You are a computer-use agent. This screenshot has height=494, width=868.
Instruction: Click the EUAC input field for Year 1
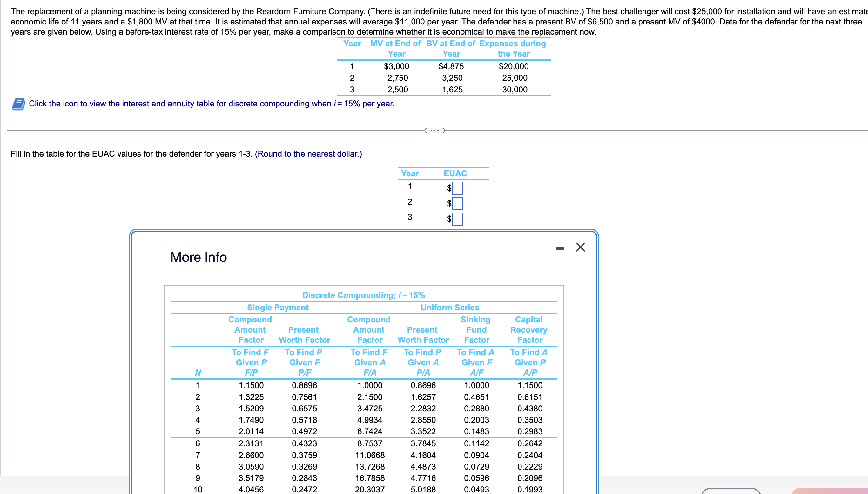coord(458,188)
